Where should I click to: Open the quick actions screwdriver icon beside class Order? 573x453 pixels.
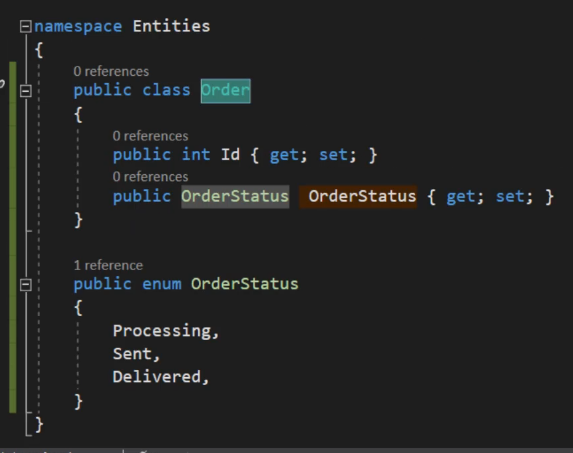point(2,84)
